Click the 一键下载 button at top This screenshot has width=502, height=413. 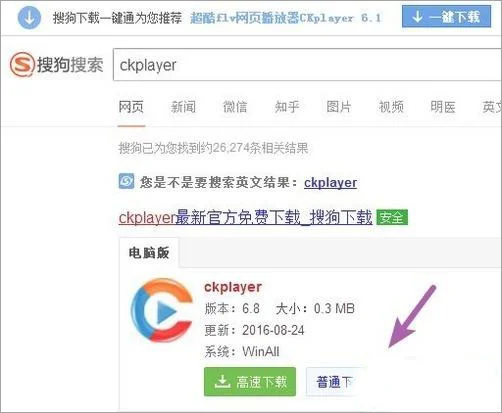[x=446, y=16]
